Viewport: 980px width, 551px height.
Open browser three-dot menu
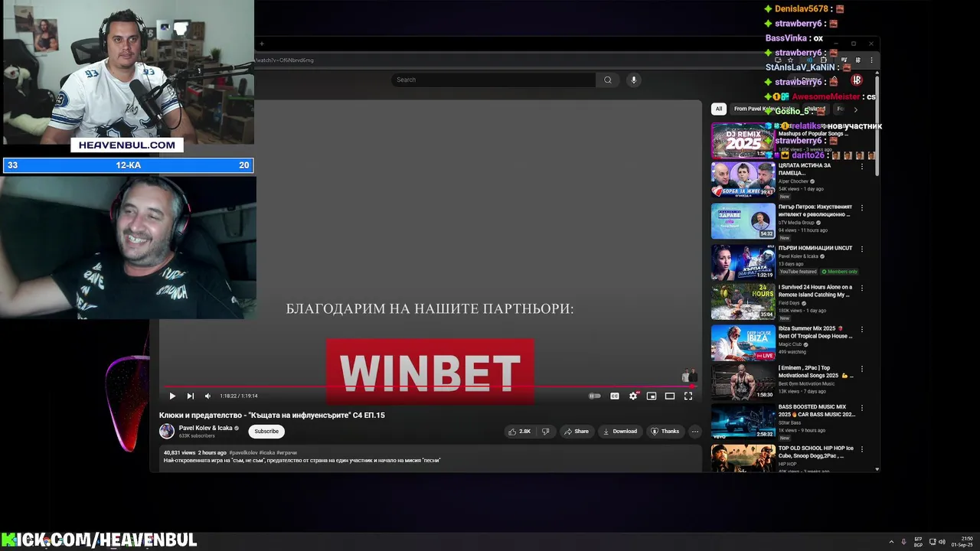pos(871,60)
